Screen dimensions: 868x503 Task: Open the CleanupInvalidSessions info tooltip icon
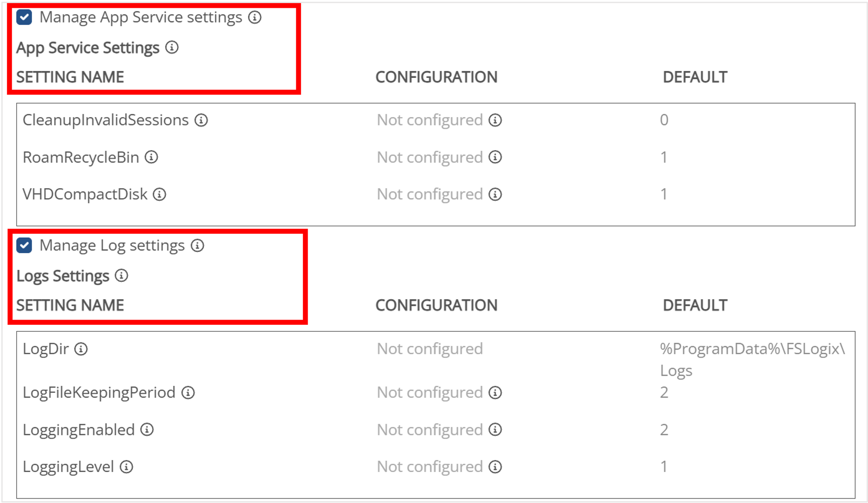[201, 120]
